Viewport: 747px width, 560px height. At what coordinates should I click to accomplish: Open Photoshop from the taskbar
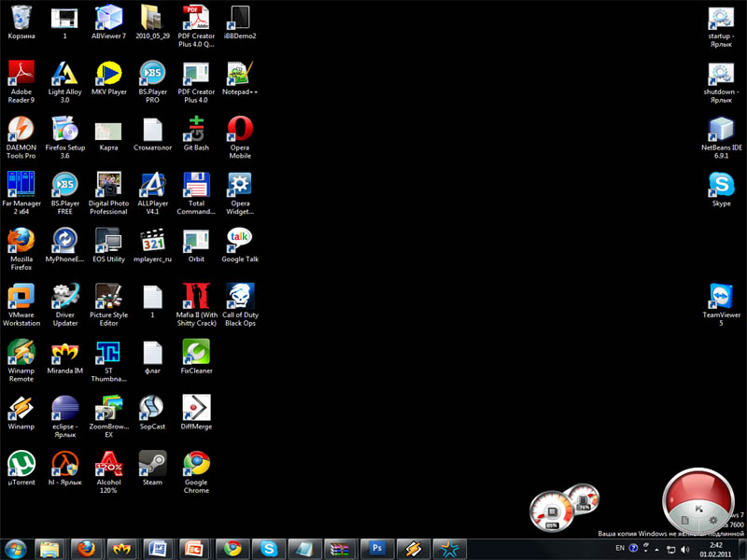[x=376, y=549]
